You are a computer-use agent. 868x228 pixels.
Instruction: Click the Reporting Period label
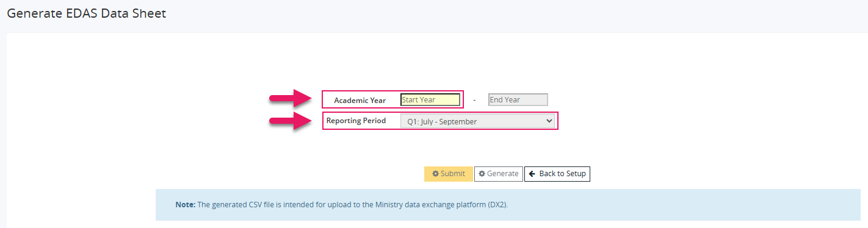[356, 121]
